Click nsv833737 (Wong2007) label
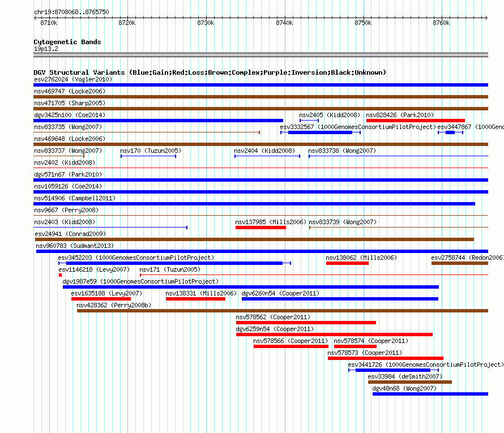 [x=68, y=151]
